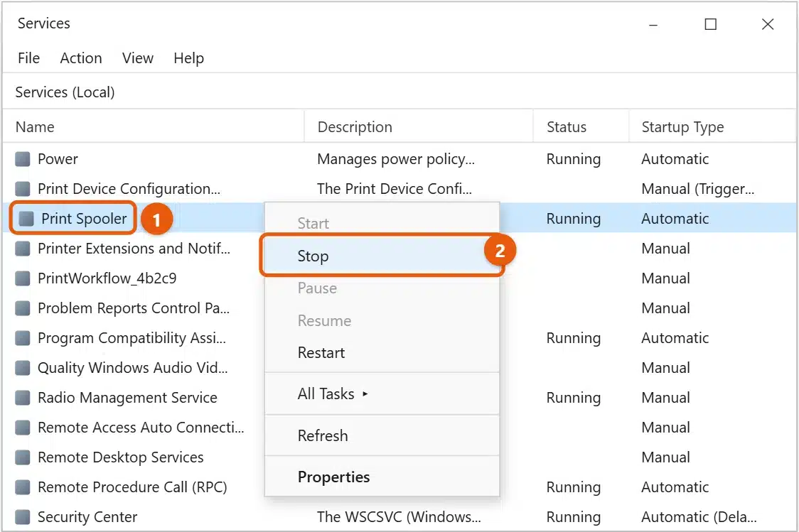799x532 pixels.
Task: Click the Security Center service icon
Action: [x=23, y=516]
